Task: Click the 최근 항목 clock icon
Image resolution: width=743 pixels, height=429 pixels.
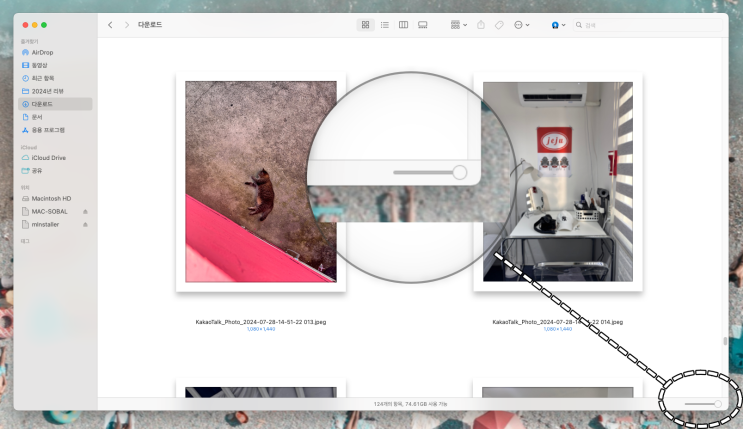Action: (x=26, y=78)
